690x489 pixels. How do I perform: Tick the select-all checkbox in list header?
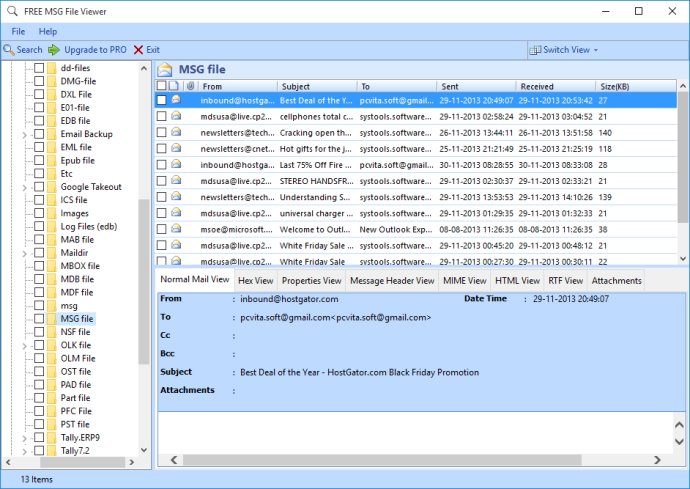(x=161, y=86)
